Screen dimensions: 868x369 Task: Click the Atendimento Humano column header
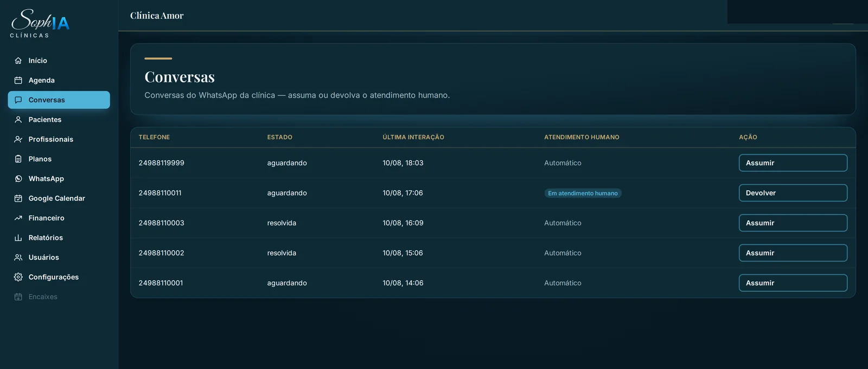tap(582, 137)
